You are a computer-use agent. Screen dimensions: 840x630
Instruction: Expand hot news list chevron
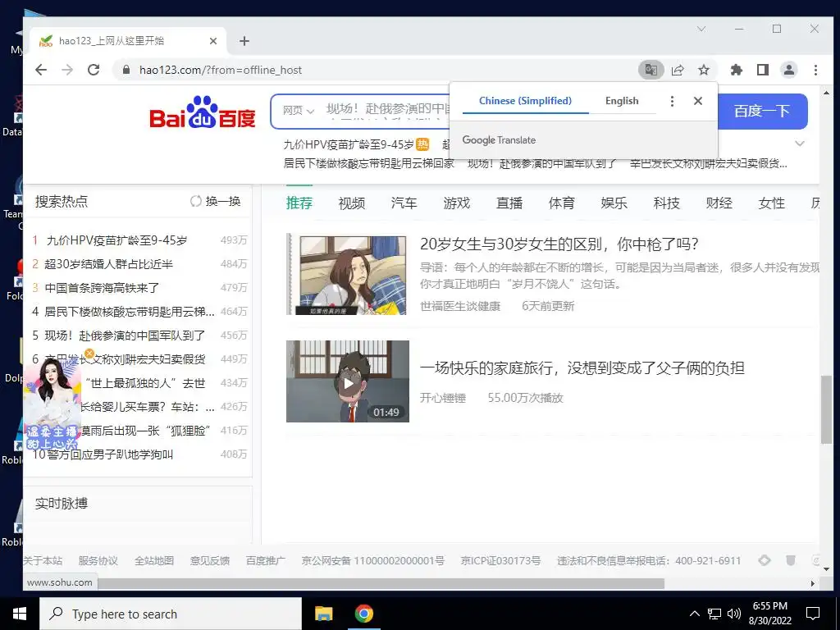click(x=800, y=144)
